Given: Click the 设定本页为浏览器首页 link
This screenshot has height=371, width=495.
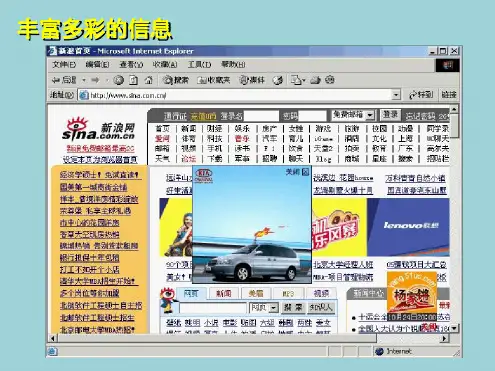Looking at the screenshot, I should pos(100,160).
